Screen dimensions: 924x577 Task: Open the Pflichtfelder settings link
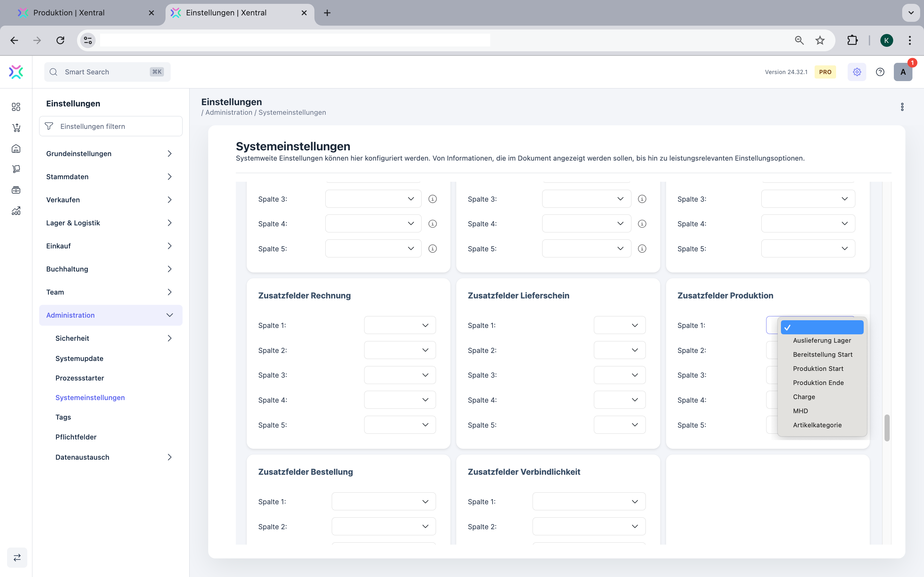click(76, 437)
